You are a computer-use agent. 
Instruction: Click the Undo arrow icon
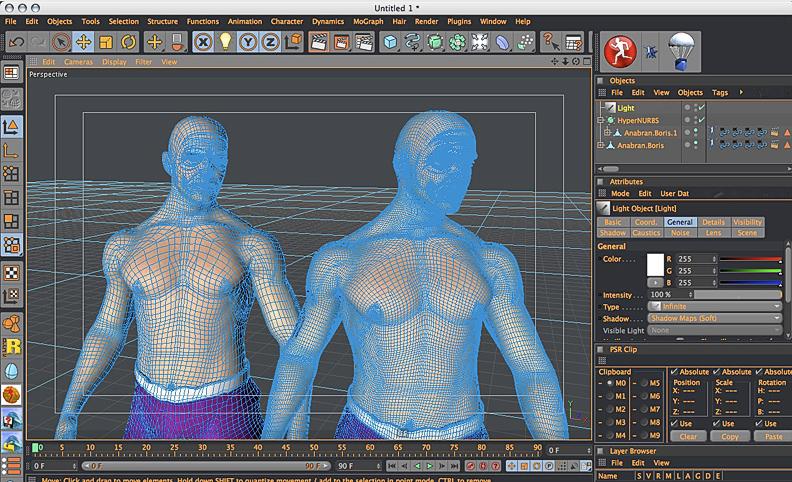pos(16,42)
